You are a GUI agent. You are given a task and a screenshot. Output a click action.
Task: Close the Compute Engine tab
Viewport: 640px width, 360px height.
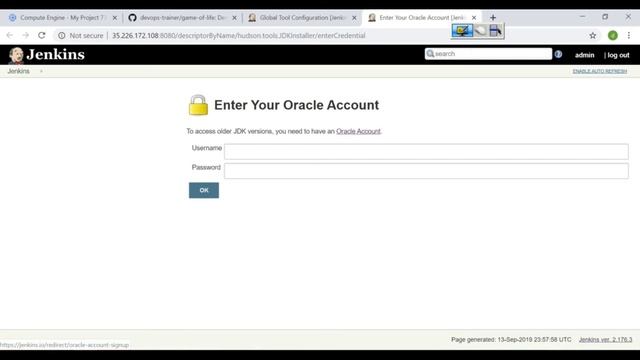point(115,18)
